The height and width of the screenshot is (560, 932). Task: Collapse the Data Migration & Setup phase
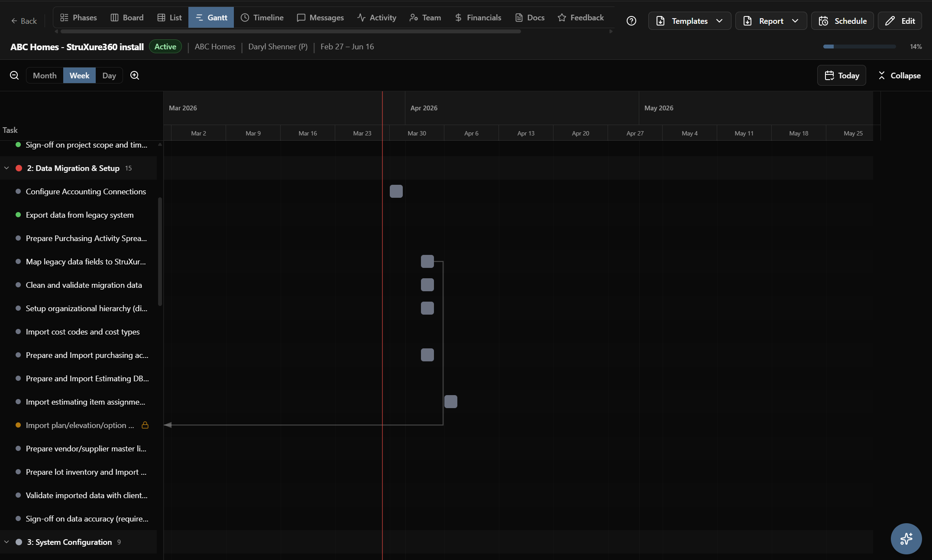[x=6, y=168]
